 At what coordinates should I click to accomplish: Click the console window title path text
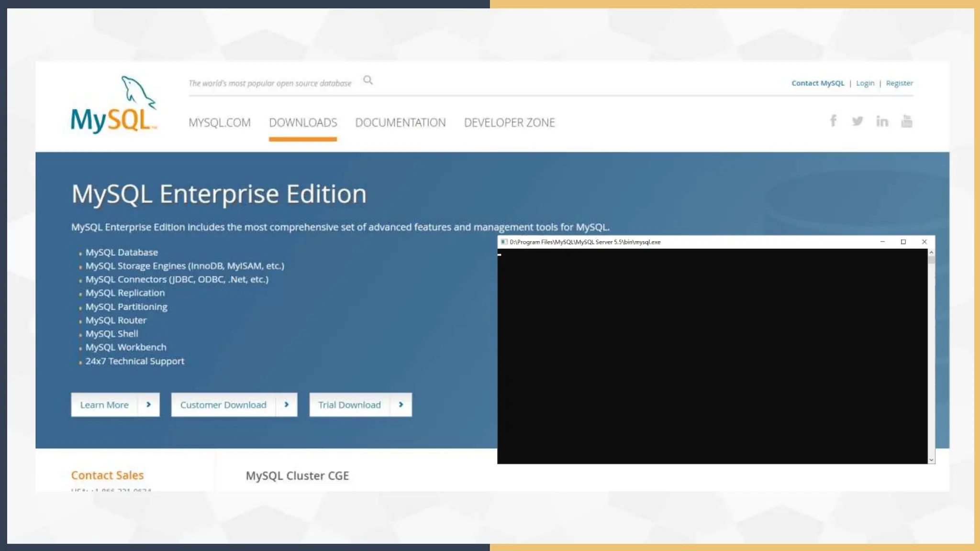pos(585,242)
